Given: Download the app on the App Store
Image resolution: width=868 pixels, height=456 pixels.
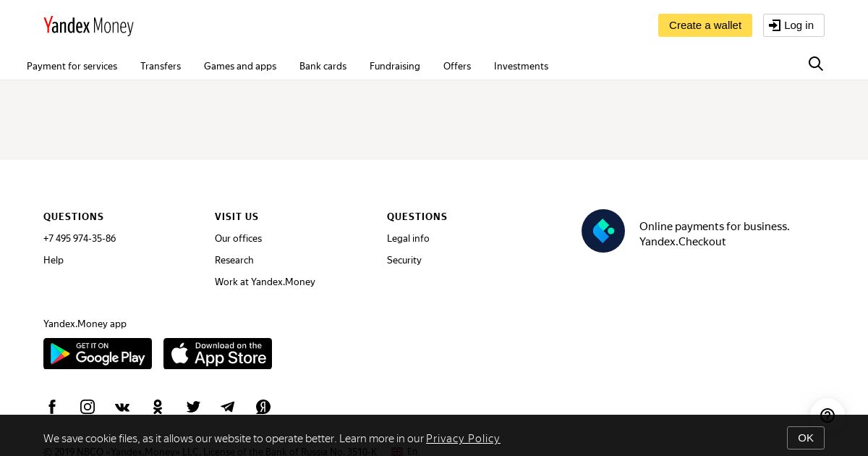Looking at the screenshot, I should coord(218,353).
